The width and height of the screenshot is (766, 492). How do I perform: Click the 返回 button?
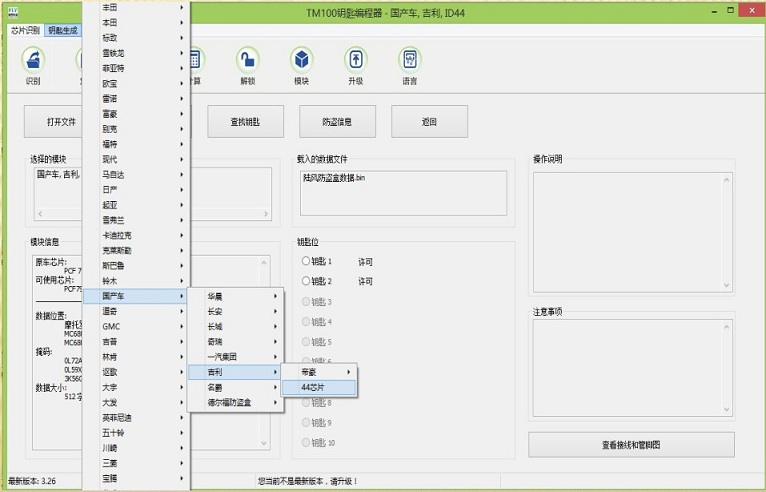click(429, 122)
